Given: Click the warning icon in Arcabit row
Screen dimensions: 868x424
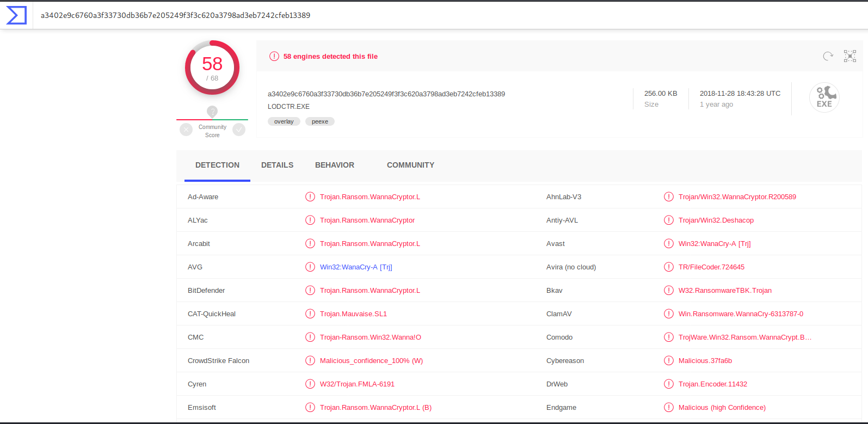Looking at the screenshot, I should 310,243.
